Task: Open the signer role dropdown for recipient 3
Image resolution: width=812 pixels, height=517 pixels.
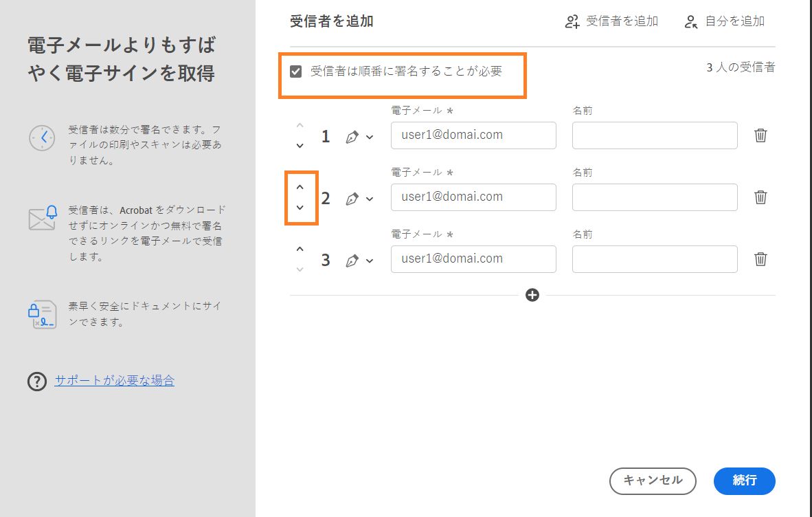Action: 368,259
